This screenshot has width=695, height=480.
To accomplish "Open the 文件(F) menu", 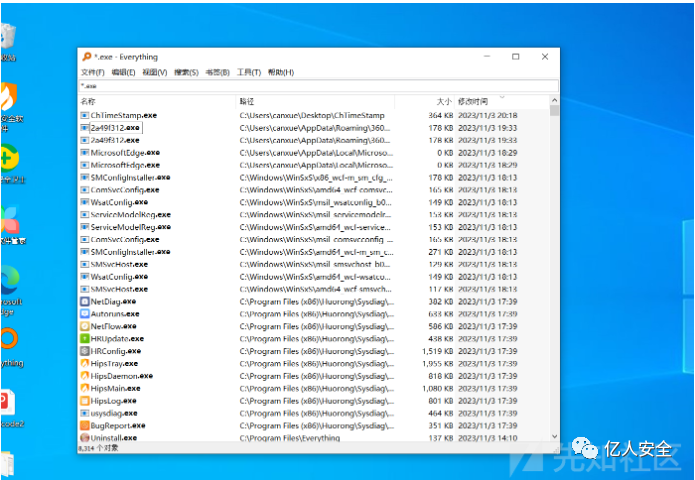I will (92, 72).
